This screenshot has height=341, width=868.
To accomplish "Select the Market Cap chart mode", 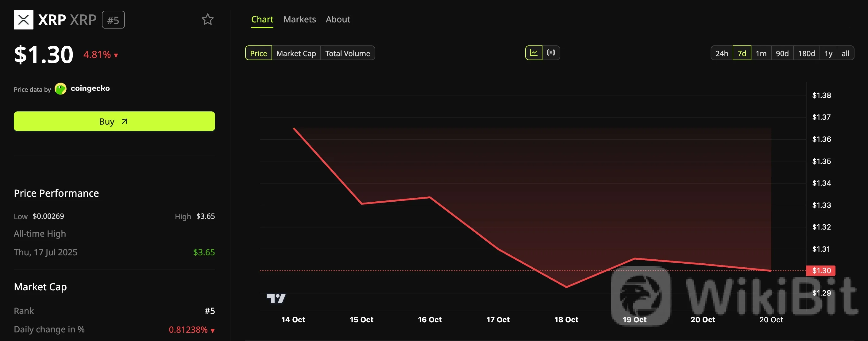I will [x=296, y=53].
